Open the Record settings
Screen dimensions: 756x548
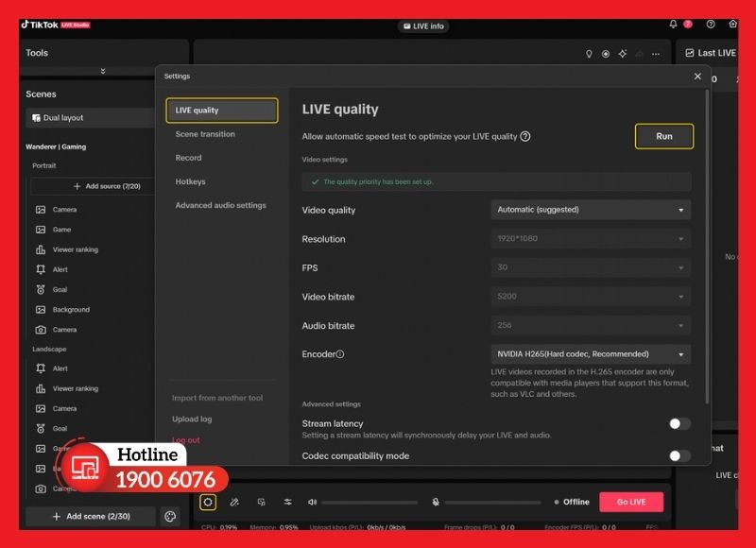[188, 158]
